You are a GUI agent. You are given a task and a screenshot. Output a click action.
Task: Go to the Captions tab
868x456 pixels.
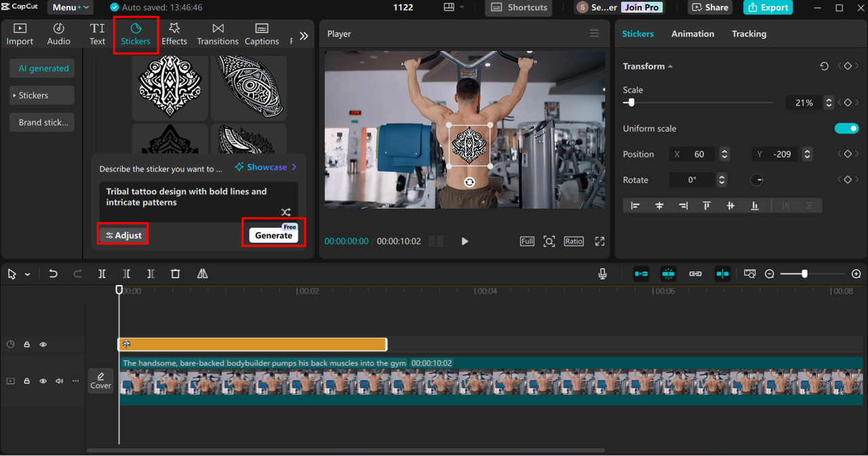click(x=262, y=35)
